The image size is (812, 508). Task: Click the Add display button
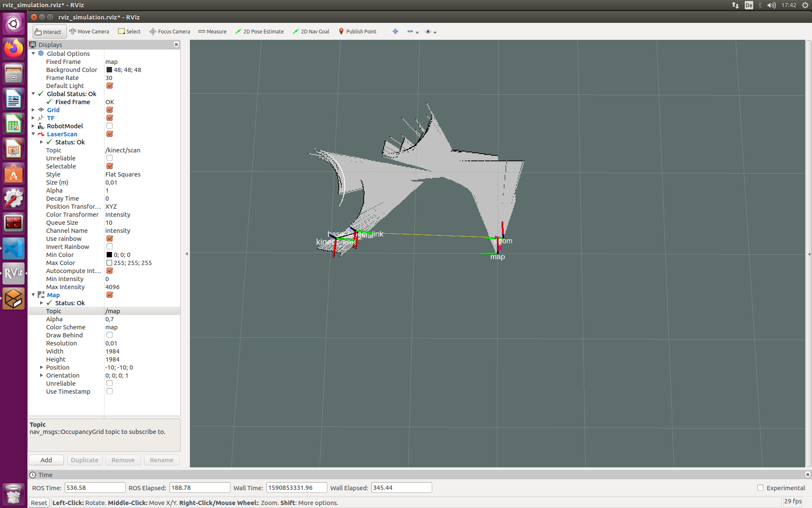point(46,460)
